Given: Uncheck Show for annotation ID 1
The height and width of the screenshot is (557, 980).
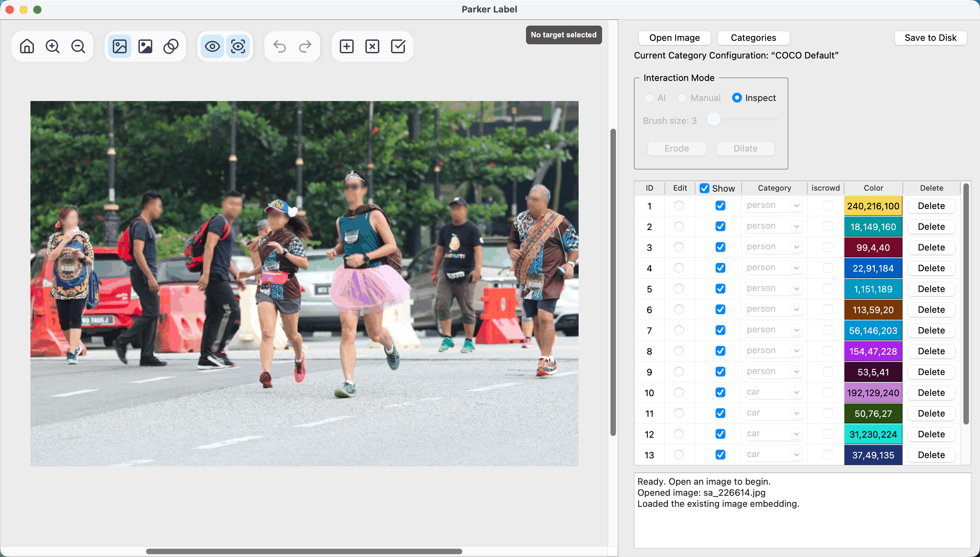Looking at the screenshot, I should (720, 206).
